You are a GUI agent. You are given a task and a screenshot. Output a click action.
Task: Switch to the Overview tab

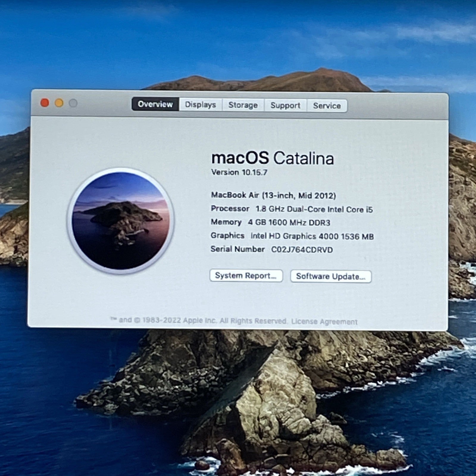155,104
